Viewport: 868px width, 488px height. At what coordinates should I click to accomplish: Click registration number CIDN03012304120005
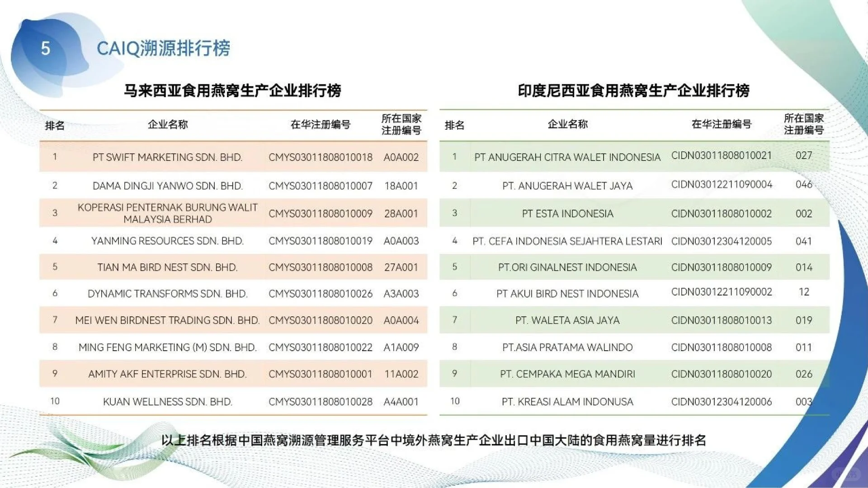pyautogui.click(x=721, y=241)
